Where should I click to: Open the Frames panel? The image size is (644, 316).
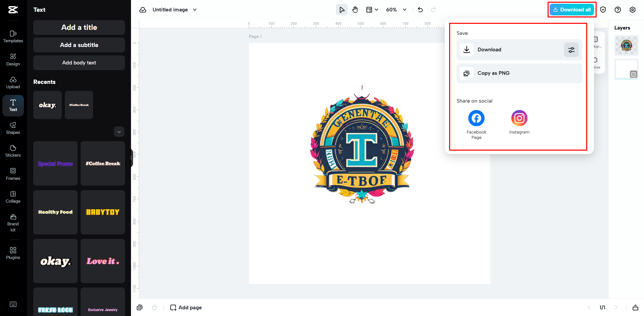pyautogui.click(x=13, y=174)
